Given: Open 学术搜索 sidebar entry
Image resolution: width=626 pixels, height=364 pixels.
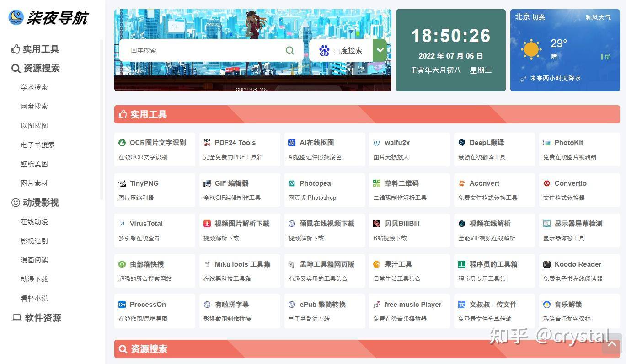Looking at the screenshot, I should 34,87.
